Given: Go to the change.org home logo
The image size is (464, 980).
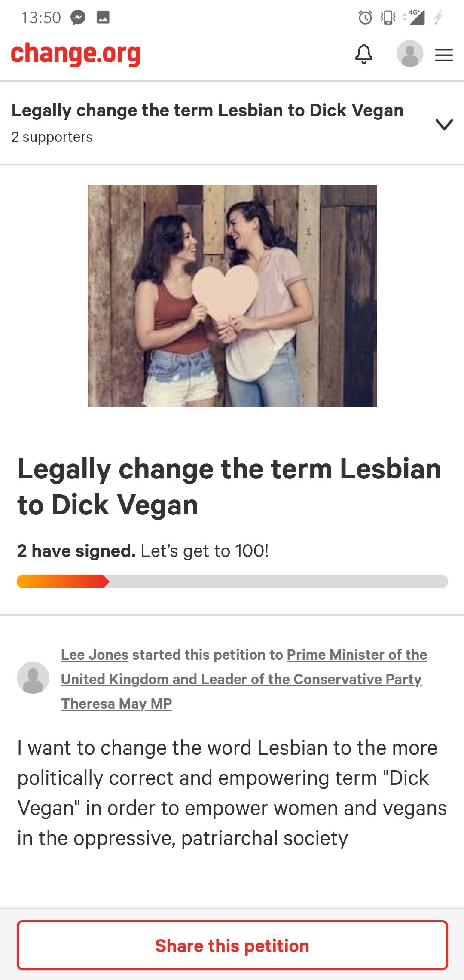Looking at the screenshot, I should [x=76, y=54].
